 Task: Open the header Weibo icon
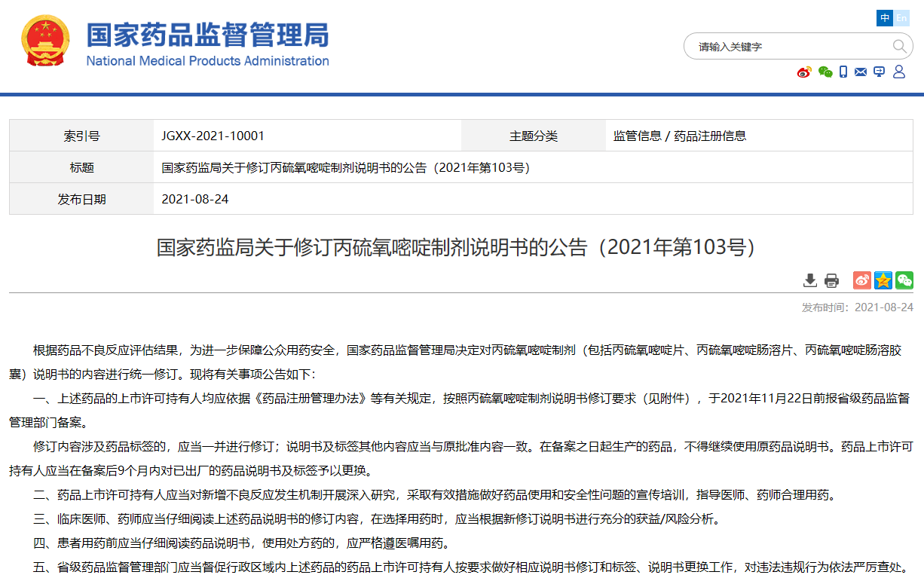[804, 72]
